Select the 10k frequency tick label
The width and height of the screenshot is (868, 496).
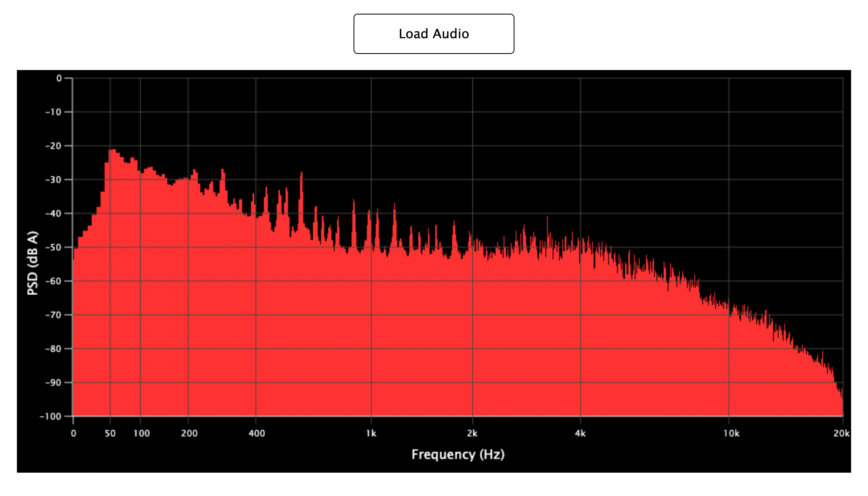pos(731,433)
